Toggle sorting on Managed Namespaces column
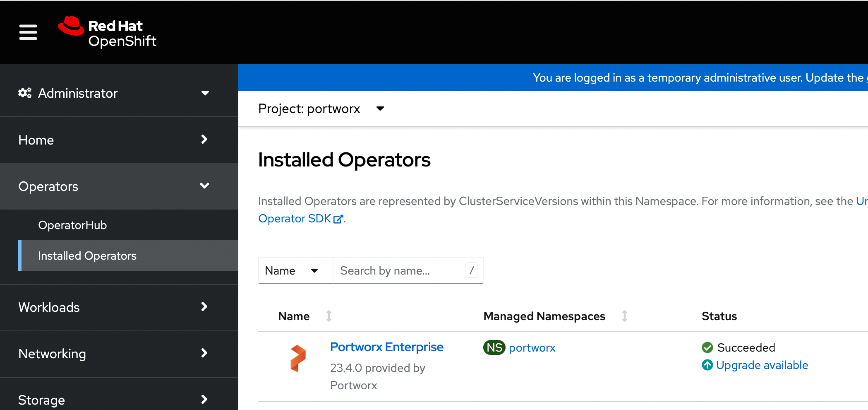The width and height of the screenshot is (868, 410). click(625, 316)
